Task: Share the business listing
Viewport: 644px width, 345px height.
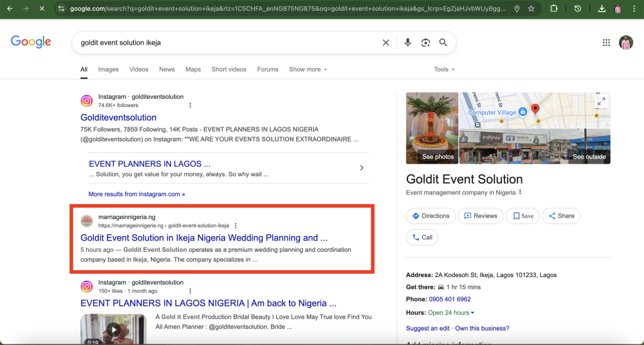Action: pyautogui.click(x=561, y=216)
